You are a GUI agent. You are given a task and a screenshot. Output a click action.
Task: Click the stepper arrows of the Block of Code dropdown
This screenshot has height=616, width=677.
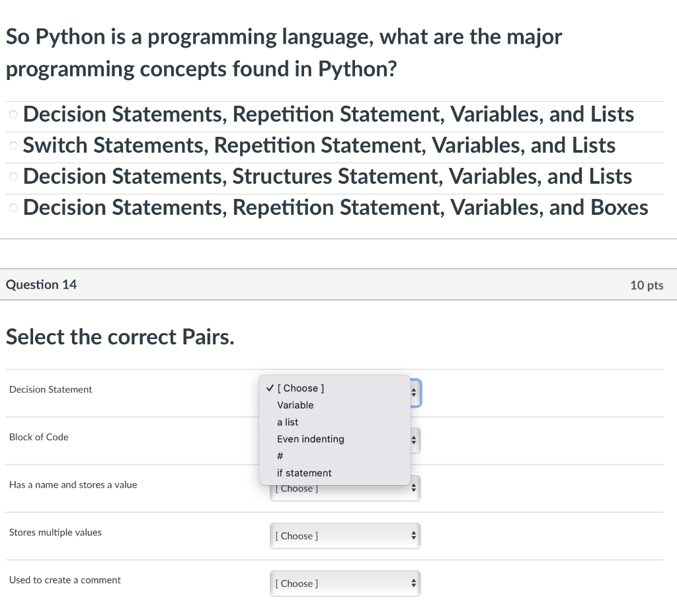pyautogui.click(x=414, y=440)
